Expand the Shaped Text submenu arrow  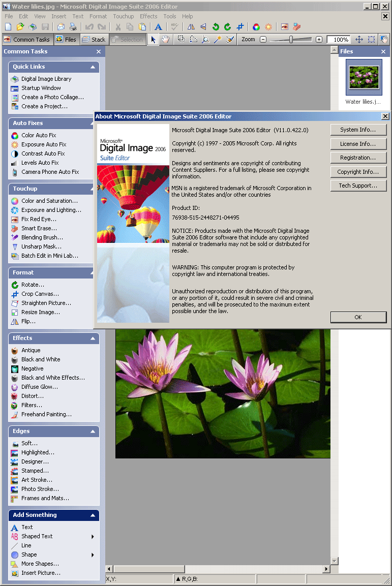pyautogui.click(x=93, y=537)
